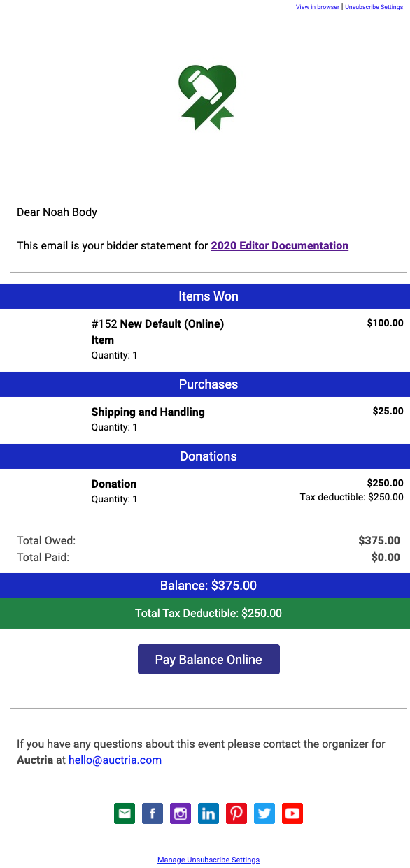Visit the LinkedIn icon link
Viewport: 410px width, 868px height.
click(208, 813)
